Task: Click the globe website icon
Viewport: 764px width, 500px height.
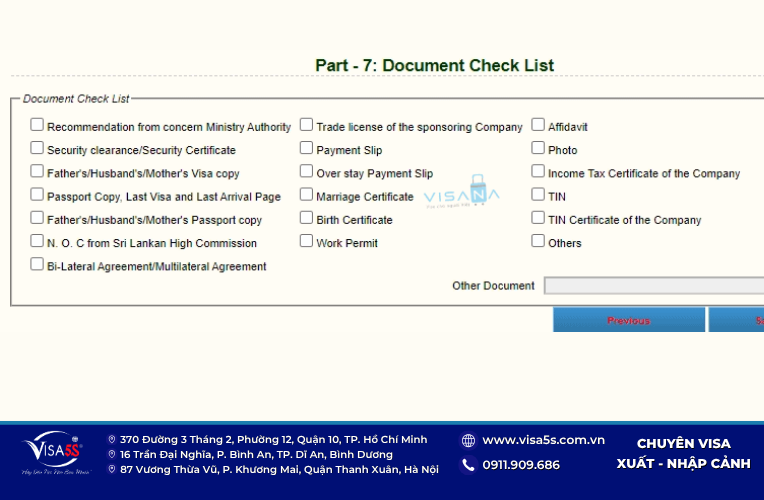Action: 468,441
